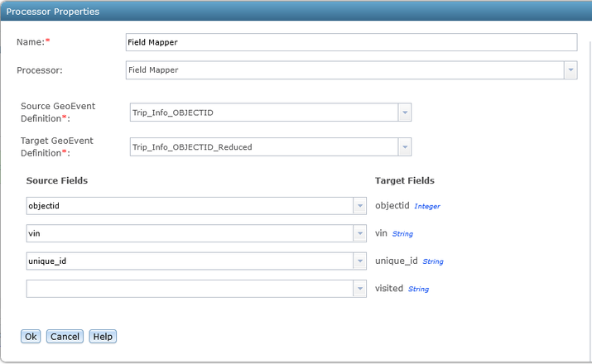Open the dropdown arrow for visited field
Viewport: 592px width, 364px height.
(360, 289)
